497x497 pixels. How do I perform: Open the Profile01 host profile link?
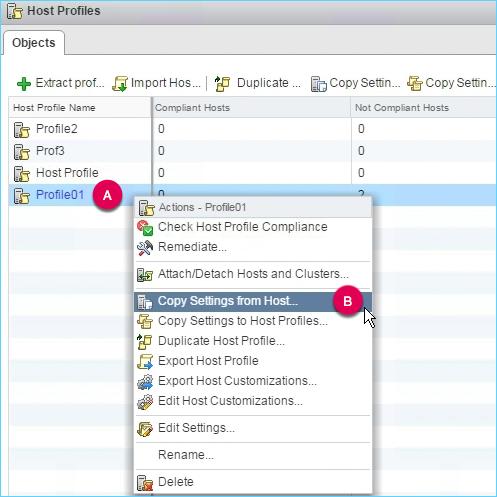(60, 195)
